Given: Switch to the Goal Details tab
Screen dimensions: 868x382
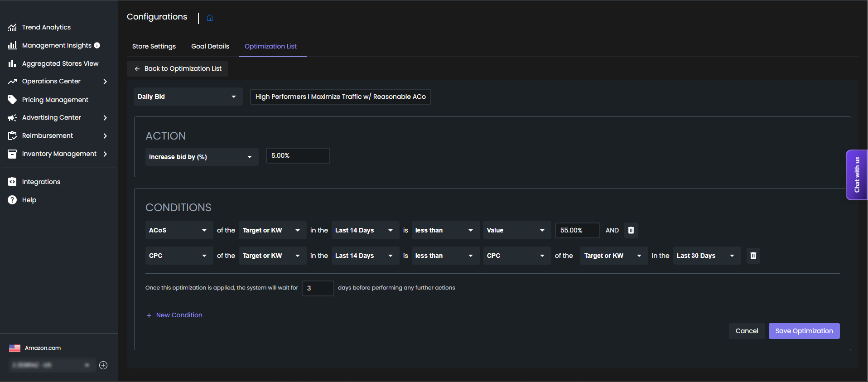Looking at the screenshot, I should (x=210, y=46).
